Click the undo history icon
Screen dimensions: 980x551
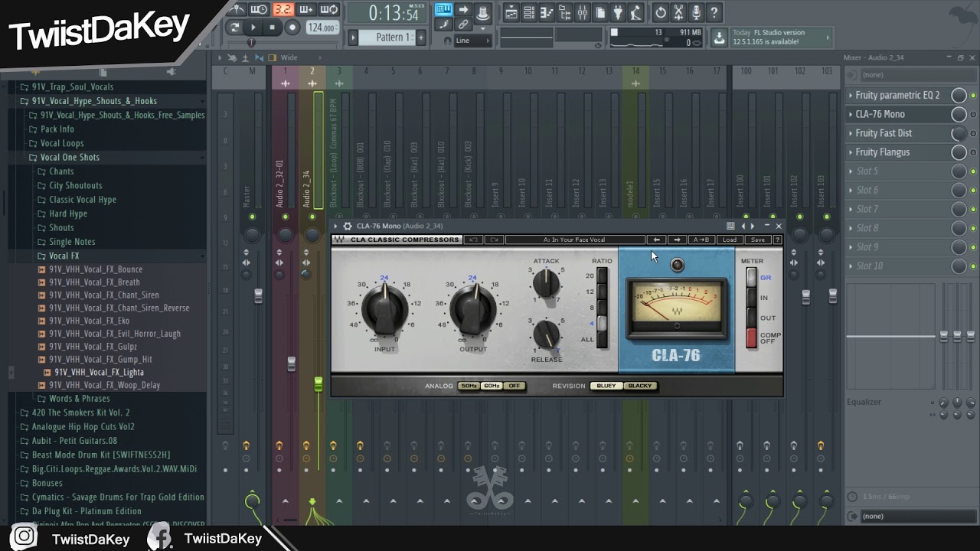click(661, 13)
